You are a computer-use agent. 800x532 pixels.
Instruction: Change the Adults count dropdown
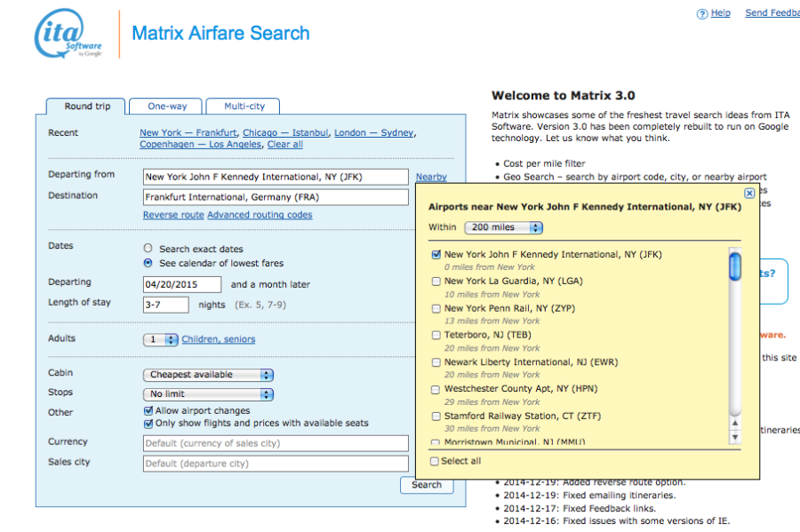click(161, 339)
